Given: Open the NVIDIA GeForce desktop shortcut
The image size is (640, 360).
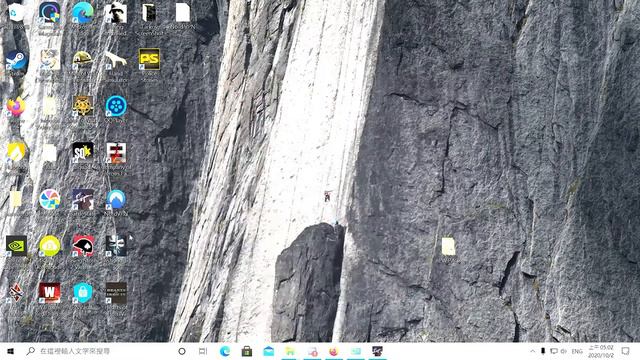Looking at the screenshot, I should click(x=16, y=246).
